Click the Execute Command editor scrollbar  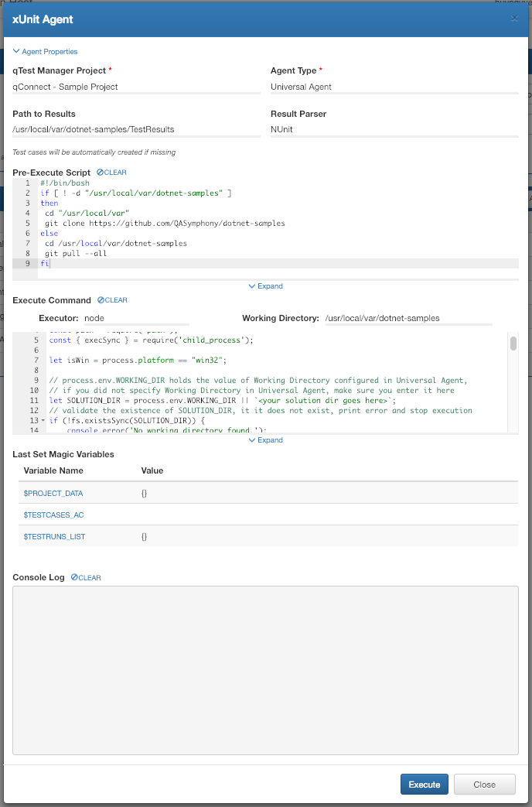point(513,344)
